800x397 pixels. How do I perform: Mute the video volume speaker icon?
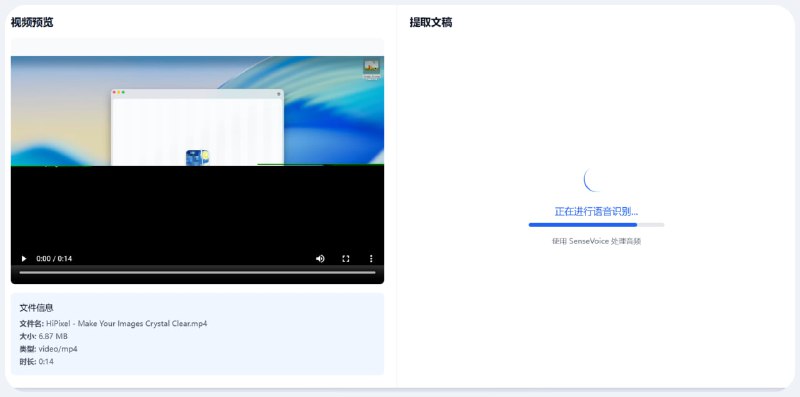point(320,259)
